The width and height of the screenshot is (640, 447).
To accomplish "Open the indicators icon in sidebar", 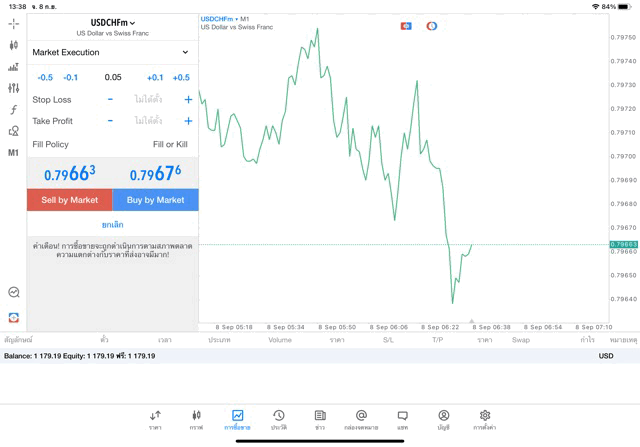I will coord(13,67).
